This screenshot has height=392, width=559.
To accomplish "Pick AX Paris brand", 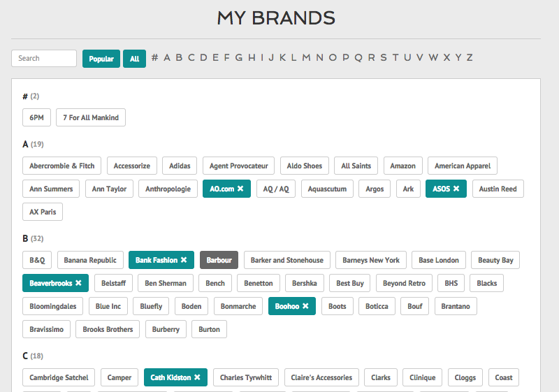I will tap(43, 212).
